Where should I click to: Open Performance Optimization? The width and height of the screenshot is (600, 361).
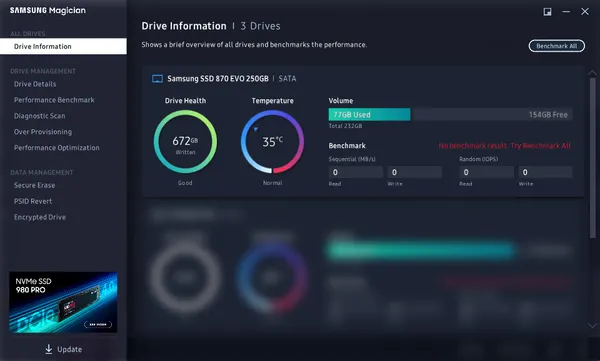(57, 148)
